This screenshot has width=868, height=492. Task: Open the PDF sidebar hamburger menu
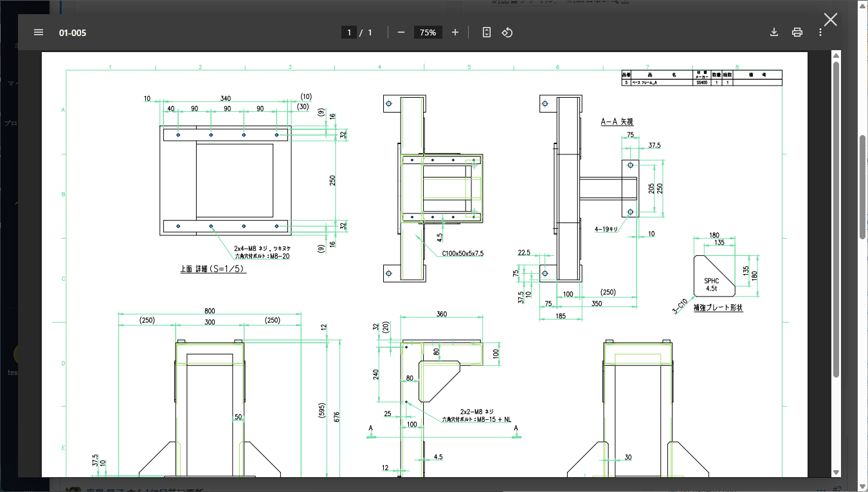pyautogui.click(x=39, y=32)
